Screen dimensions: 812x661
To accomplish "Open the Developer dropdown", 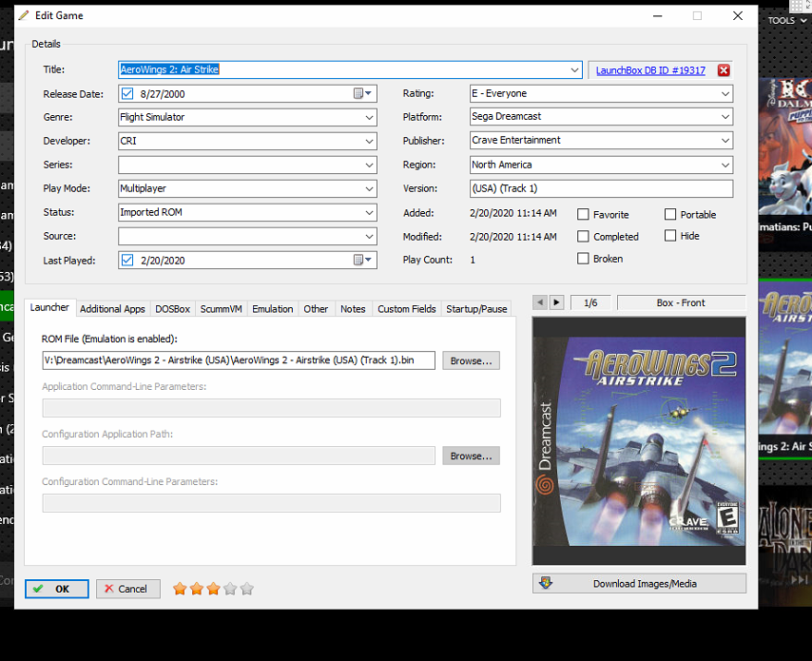I will (x=369, y=141).
